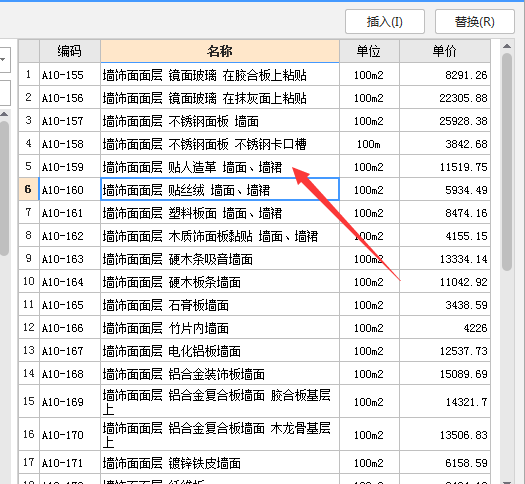525x484 pixels.
Task: Click price cell 25928.38
Action: point(445,120)
